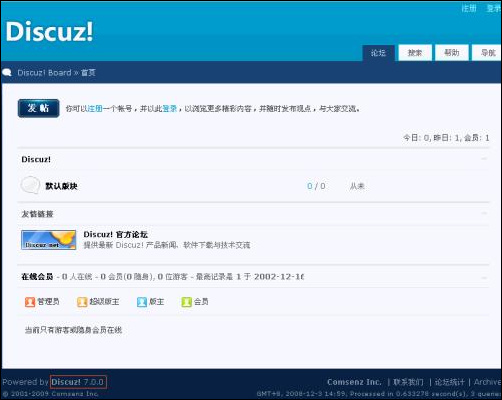
Task: Switch to the 论坛 tab
Action: (379, 53)
